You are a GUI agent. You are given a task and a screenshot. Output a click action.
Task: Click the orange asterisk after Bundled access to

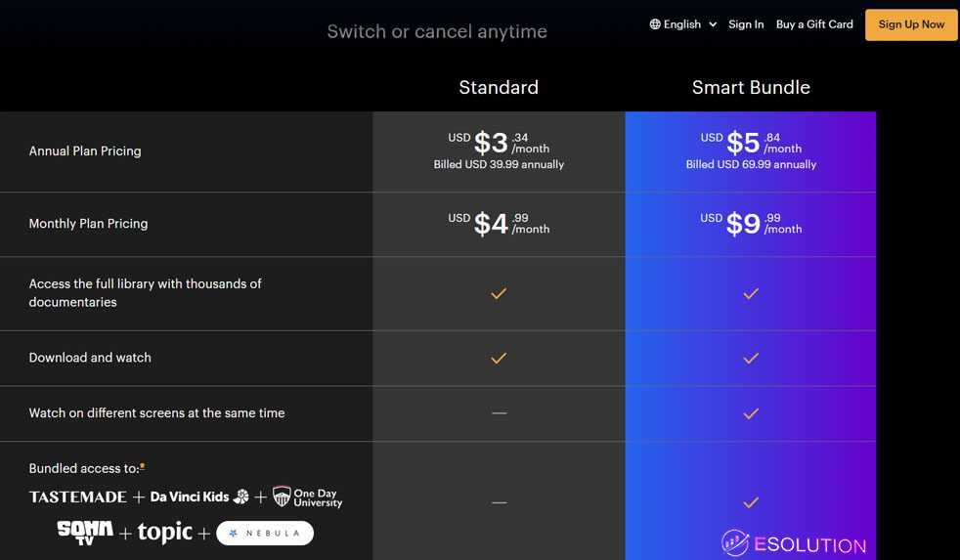pos(143,466)
